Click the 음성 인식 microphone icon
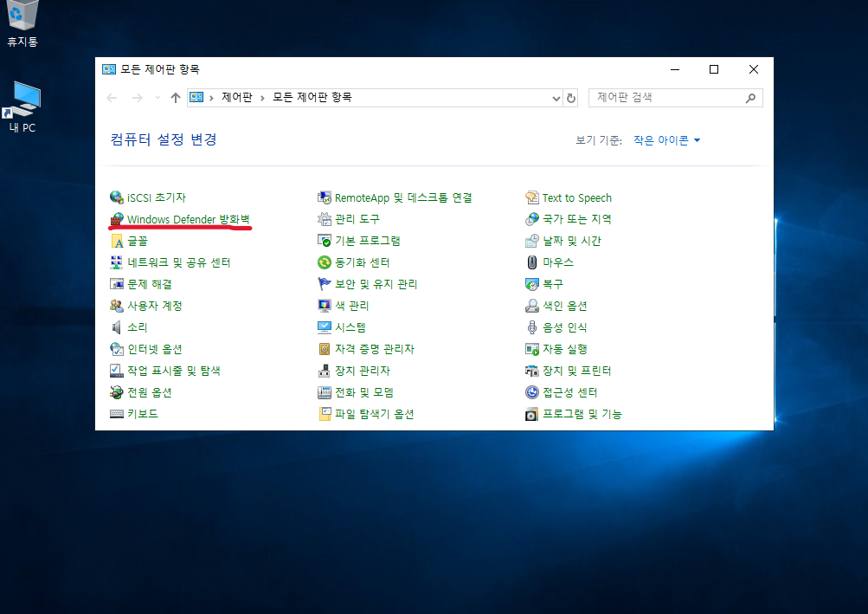 coord(531,327)
